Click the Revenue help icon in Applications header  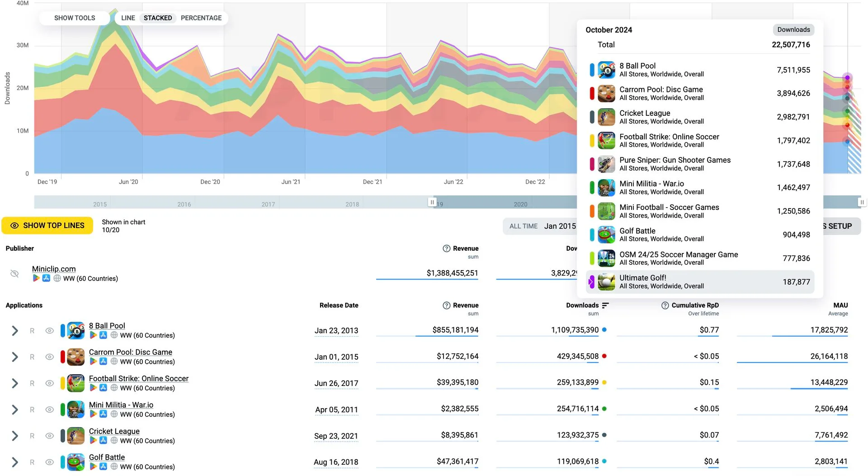[x=446, y=305]
